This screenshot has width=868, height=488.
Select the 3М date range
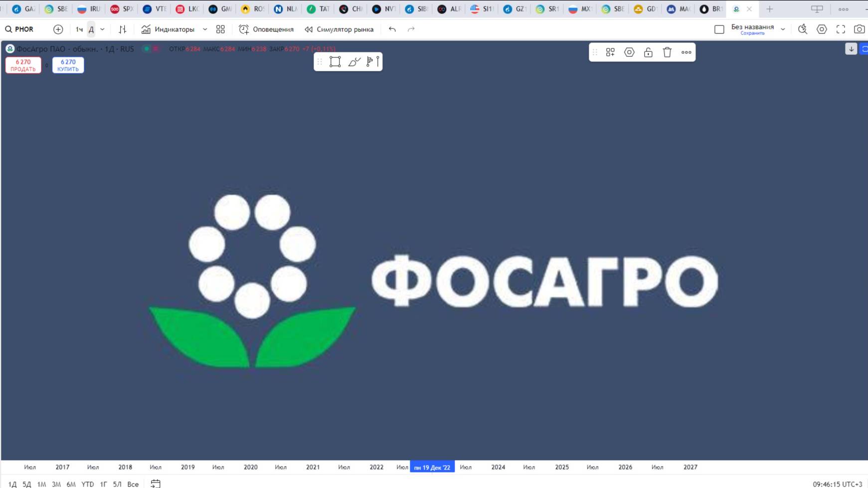[x=56, y=484]
